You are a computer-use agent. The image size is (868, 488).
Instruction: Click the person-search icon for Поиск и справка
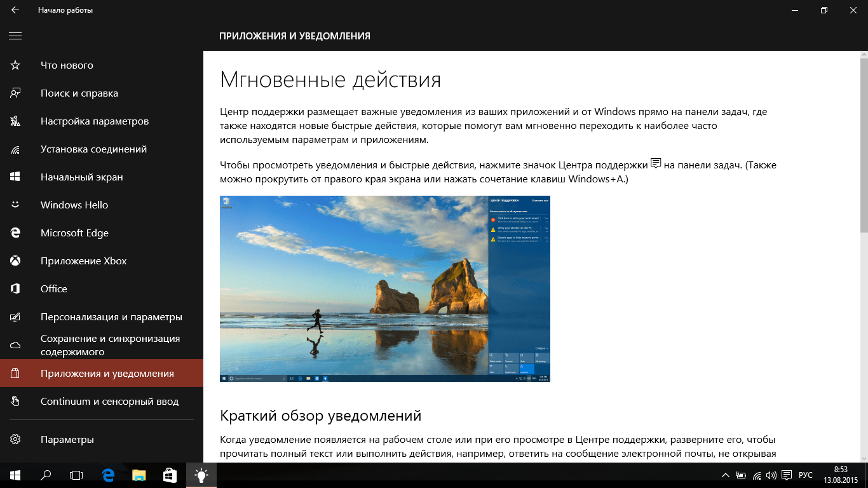pyautogui.click(x=15, y=93)
